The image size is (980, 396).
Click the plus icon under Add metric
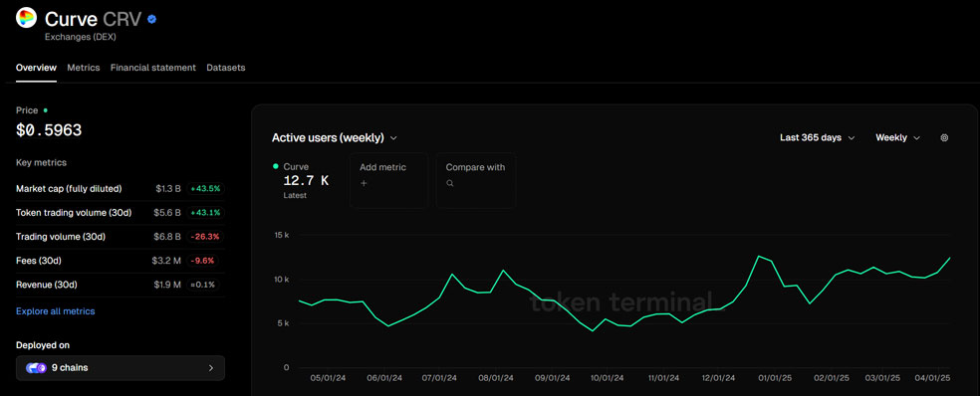coord(364,184)
